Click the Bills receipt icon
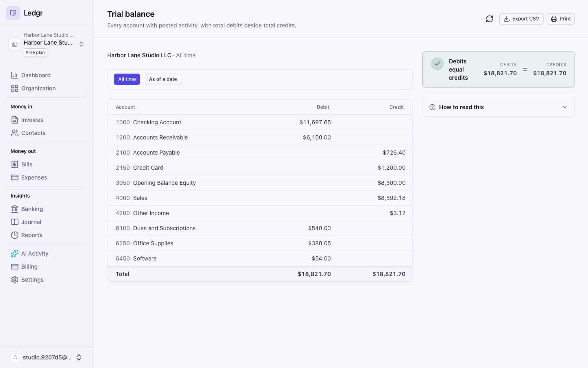 (15, 164)
